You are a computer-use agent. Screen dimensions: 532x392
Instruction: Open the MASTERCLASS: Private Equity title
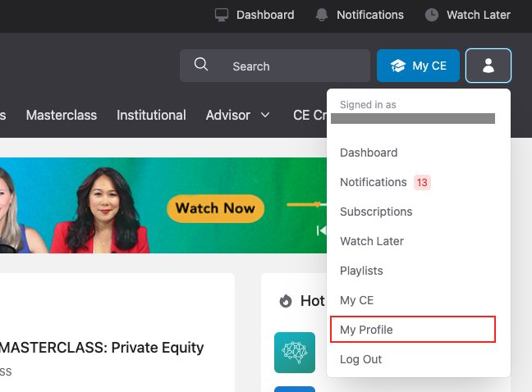102,348
